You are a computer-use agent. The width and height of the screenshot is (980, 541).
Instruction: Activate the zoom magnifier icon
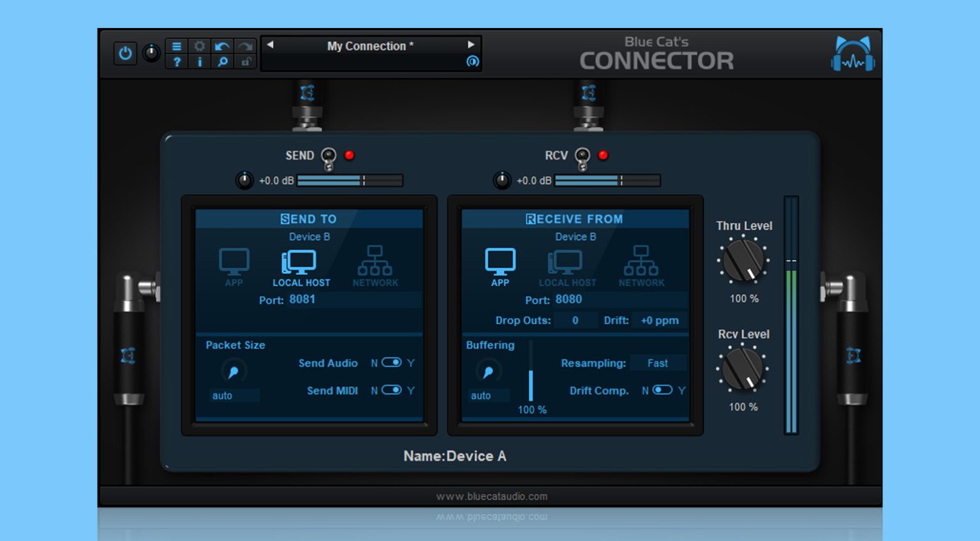click(223, 62)
